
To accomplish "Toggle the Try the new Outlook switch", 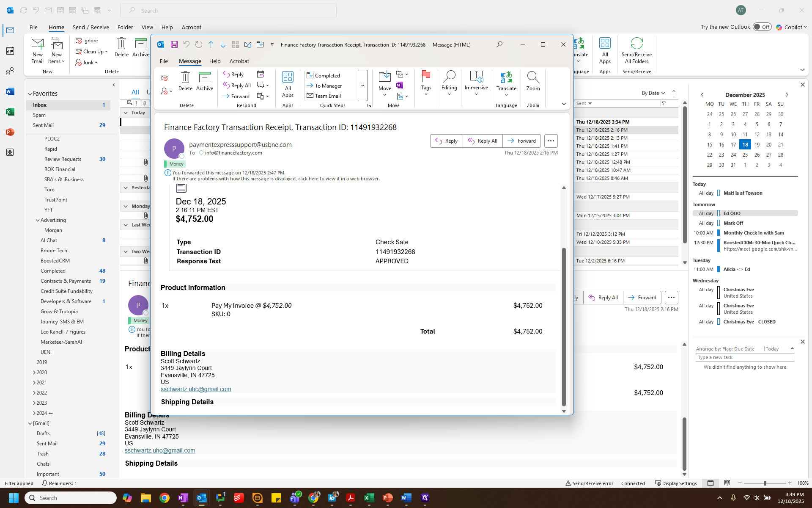I will click(x=762, y=27).
